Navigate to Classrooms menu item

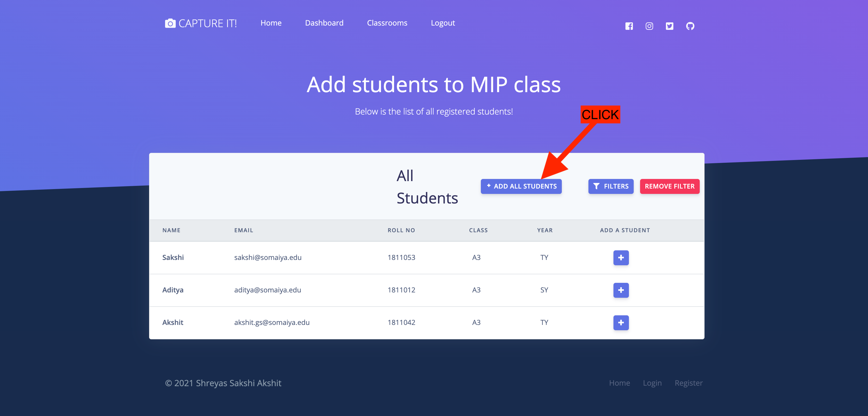click(x=387, y=23)
